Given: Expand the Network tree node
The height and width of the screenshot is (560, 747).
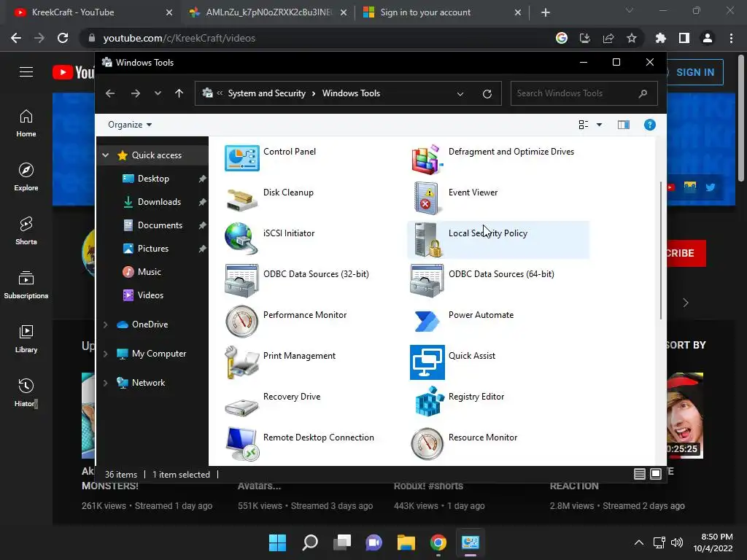Looking at the screenshot, I should click(106, 383).
